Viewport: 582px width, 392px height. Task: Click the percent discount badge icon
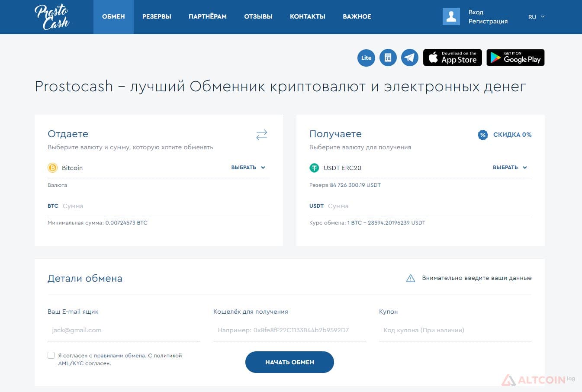point(483,135)
